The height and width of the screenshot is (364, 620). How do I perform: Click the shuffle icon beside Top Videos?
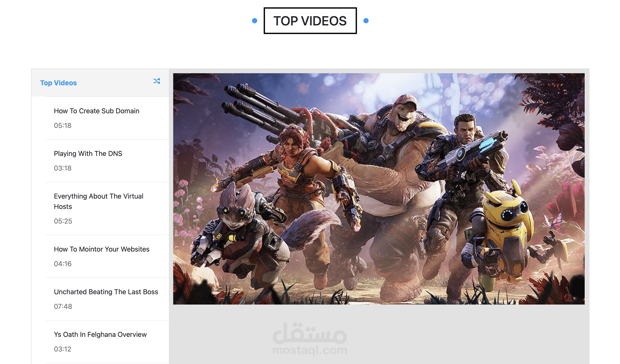click(x=157, y=81)
